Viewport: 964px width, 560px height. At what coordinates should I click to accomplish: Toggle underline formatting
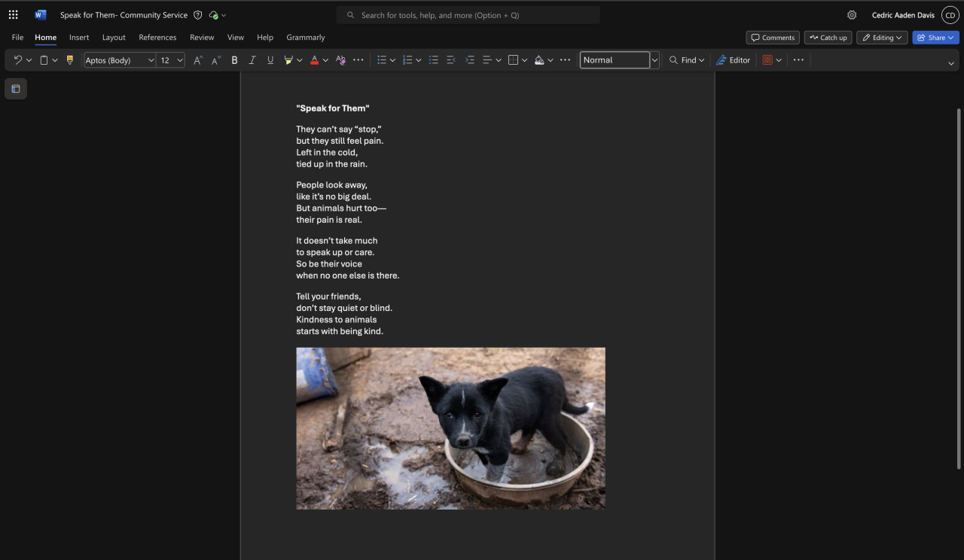tap(270, 60)
